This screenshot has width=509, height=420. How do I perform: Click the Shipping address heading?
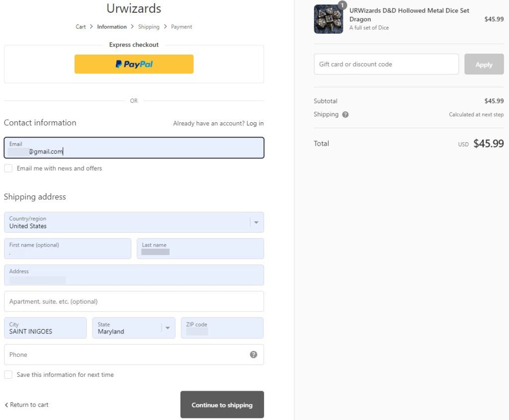click(35, 197)
